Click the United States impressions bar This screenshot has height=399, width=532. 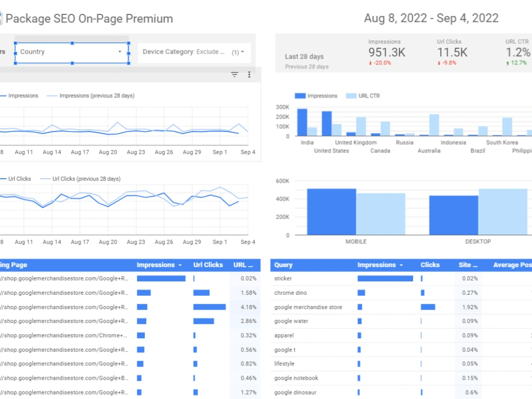(x=327, y=123)
